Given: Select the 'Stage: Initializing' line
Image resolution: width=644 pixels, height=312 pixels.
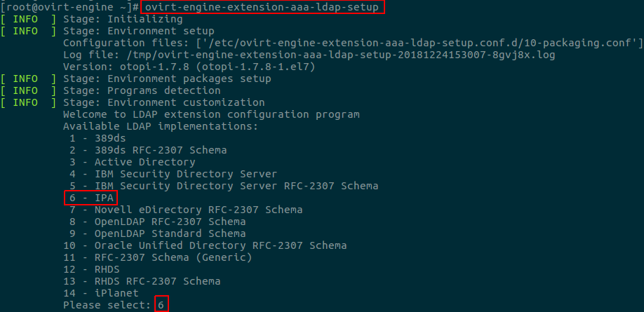Looking at the screenshot, I should click(x=123, y=20).
